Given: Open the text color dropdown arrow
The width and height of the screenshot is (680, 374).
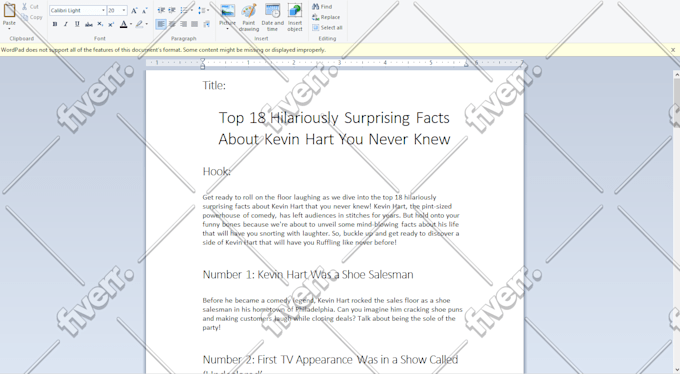Looking at the screenshot, I should coord(131,24).
